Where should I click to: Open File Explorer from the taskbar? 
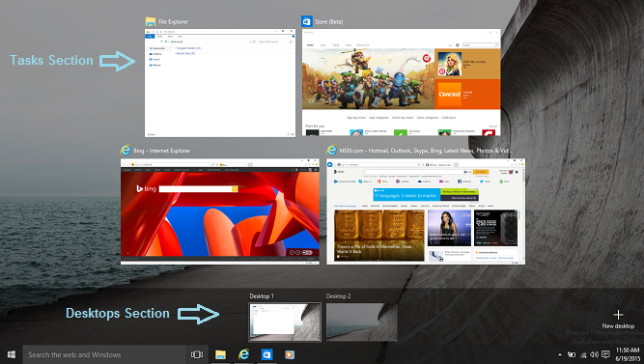[220, 354]
